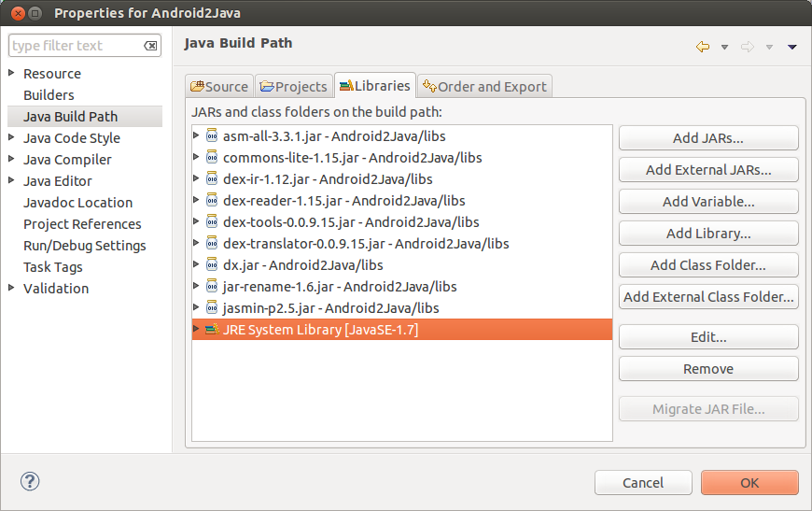Click Add External JARs... button
The width and height of the screenshot is (812, 511).
708,170
